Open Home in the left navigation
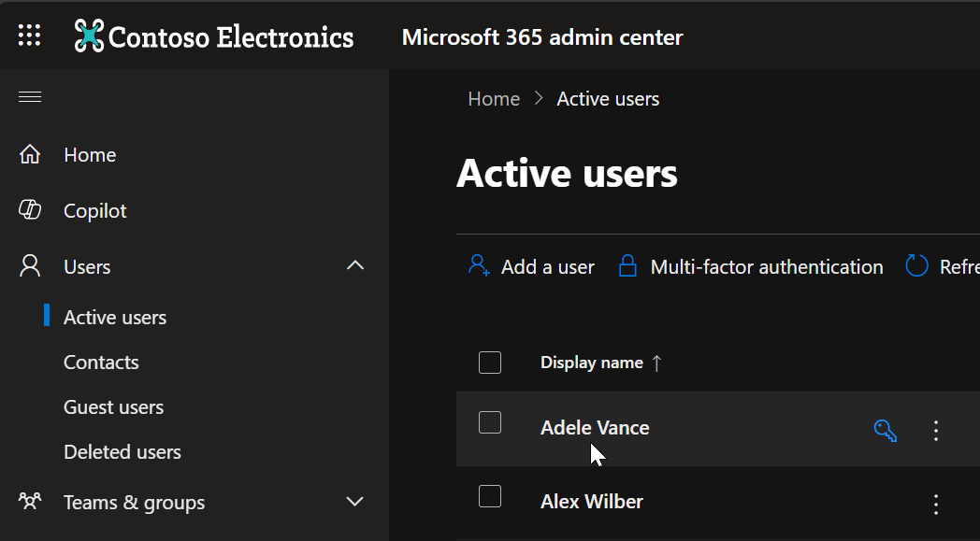Viewport: 980px width, 541px height. point(90,155)
